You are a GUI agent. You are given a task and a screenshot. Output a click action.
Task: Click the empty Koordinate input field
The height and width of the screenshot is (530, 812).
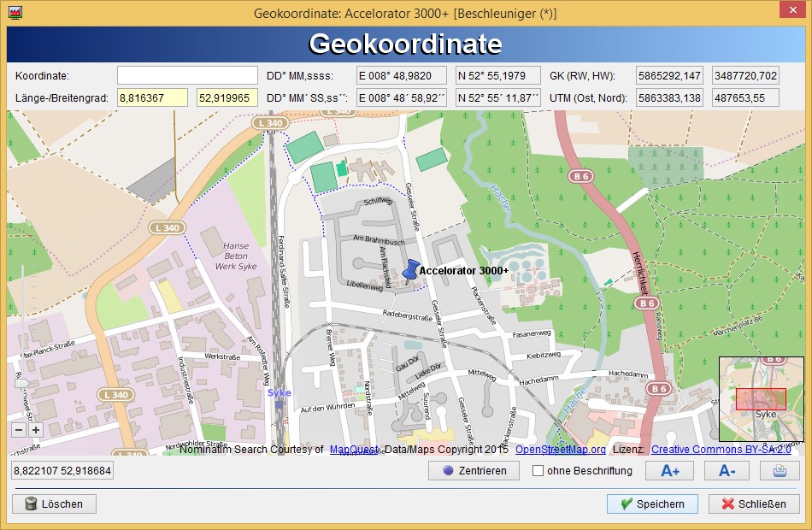point(187,75)
